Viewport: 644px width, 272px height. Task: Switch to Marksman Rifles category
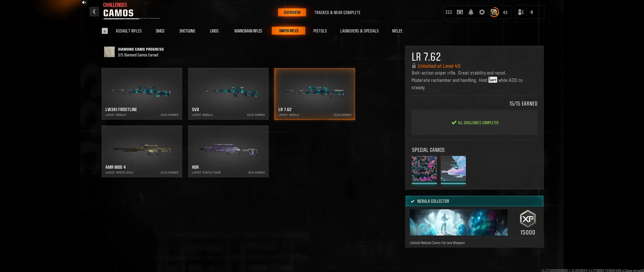248,31
